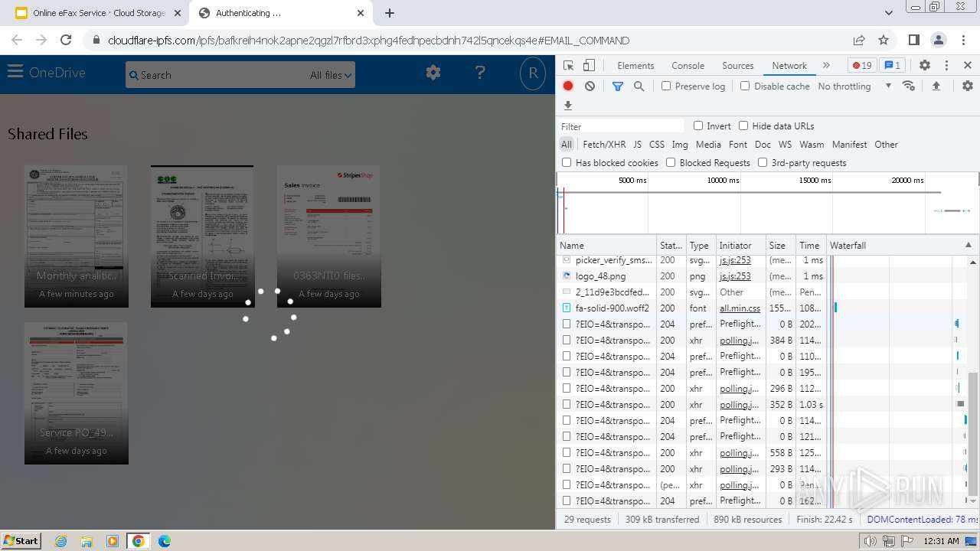This screenshot has width=980, height=551.
Task: Open the OneDrive help question mark
Action: coord(480,73)
